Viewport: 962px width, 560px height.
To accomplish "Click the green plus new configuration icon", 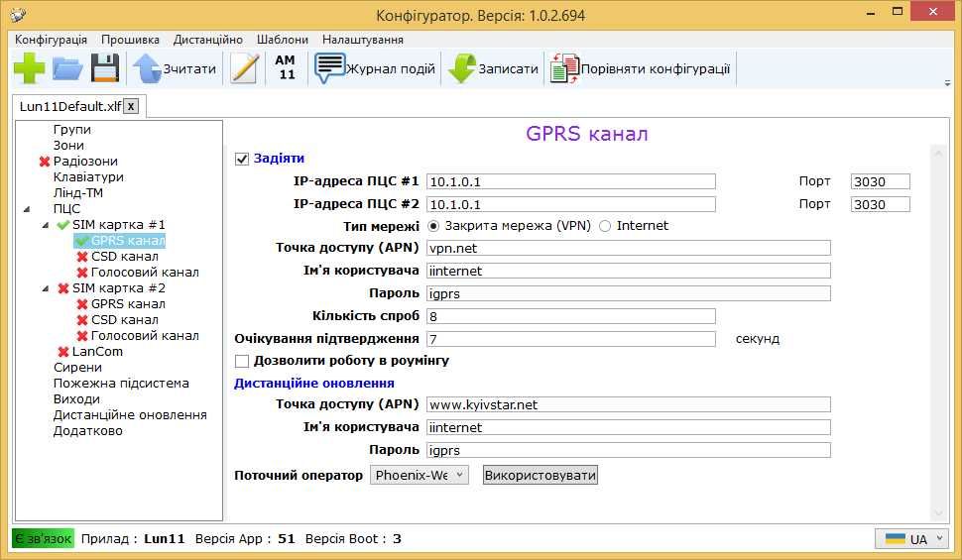I will point(29,68).
